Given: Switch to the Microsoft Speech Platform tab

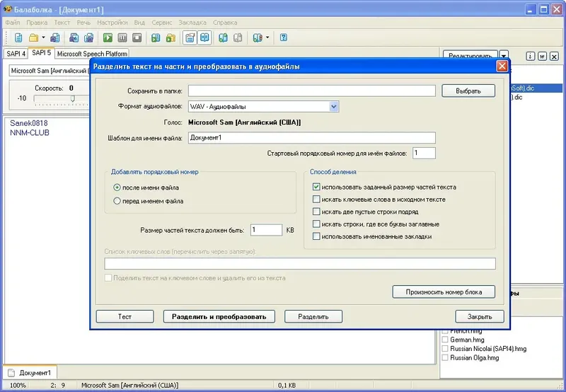Looking at the screenshot, I should click(x=93, y=53).
